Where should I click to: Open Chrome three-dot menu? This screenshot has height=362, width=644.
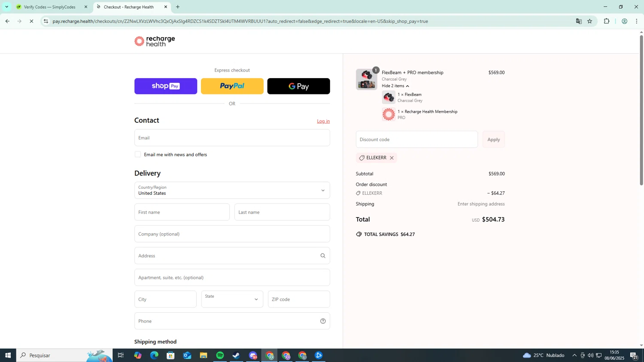click(x=637, y=21)
